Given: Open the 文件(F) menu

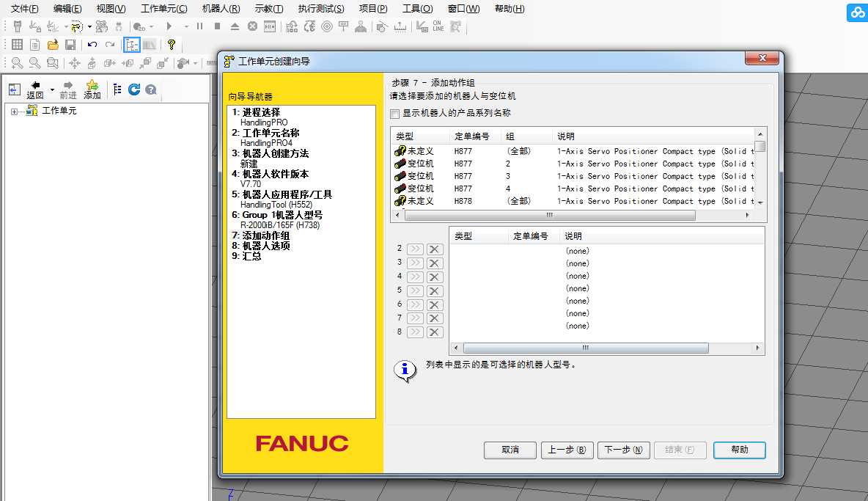Looking at the screenshot, I should [x=24, y=9].
